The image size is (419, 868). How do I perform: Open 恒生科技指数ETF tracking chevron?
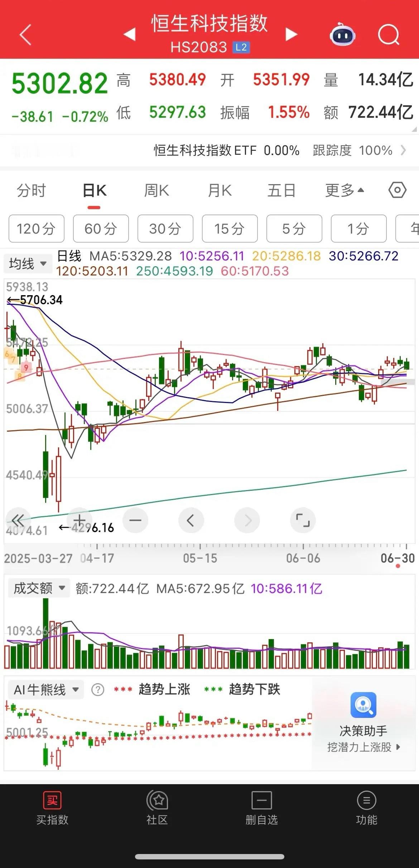pyautogui.click(x=404, y=150)
